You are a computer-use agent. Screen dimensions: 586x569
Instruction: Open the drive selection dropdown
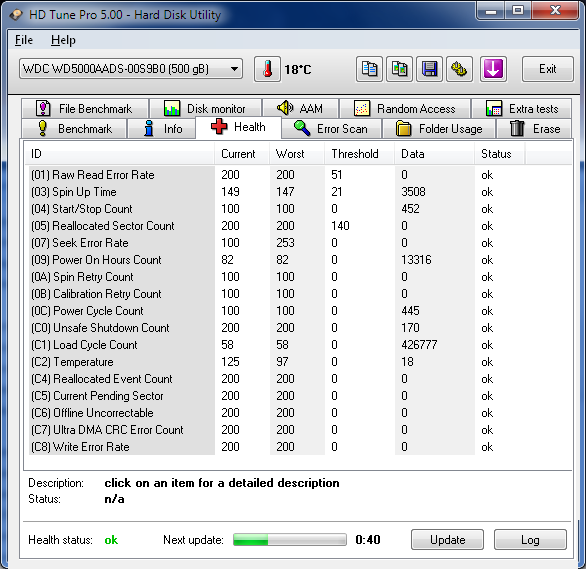coord(131,69)
